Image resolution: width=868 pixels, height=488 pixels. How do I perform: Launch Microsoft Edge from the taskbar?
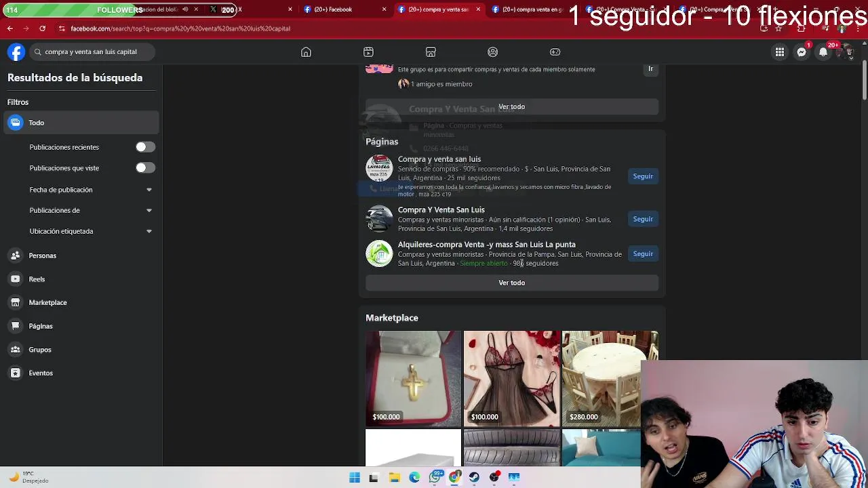414,478
